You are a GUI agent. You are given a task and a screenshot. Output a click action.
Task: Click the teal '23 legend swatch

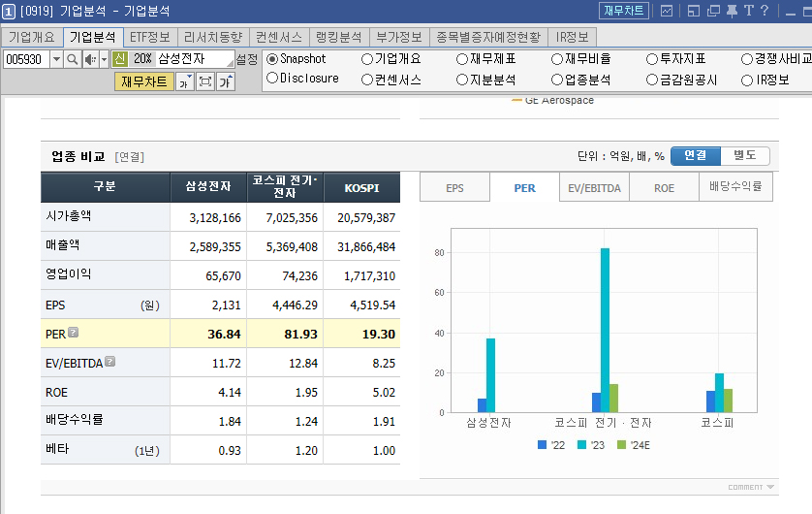pos(581,444)
